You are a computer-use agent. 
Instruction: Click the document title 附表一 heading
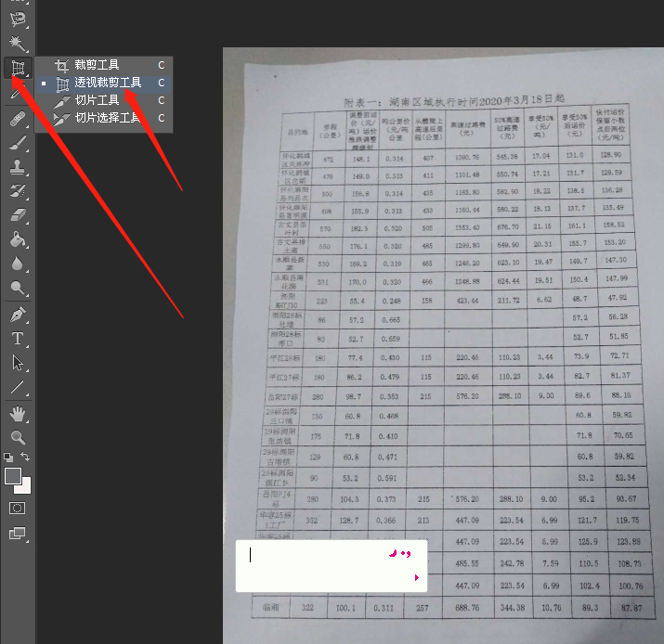[454, 101]
